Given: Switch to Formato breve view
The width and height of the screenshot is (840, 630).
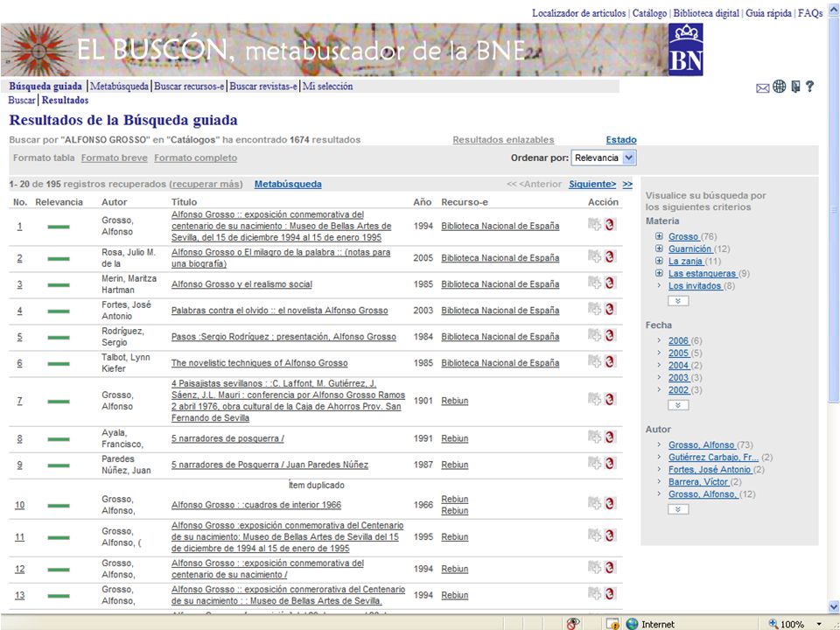Looking at the screenshot, I should coord(114,158).
